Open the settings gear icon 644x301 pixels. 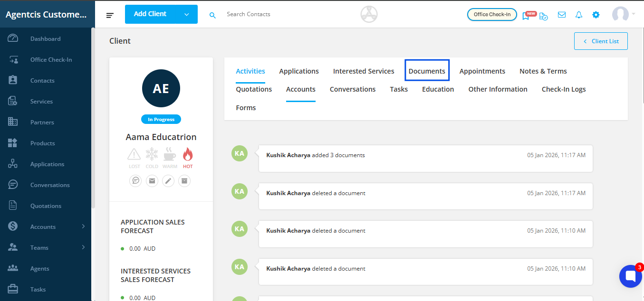coord(596,15)
